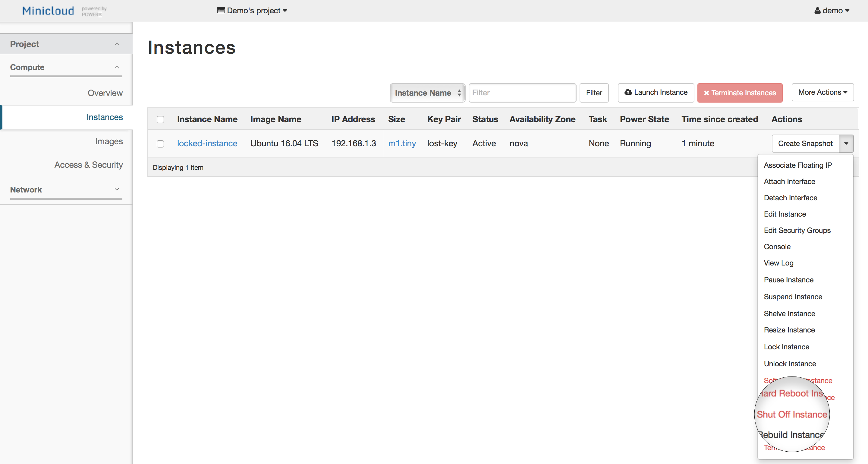This screenshot has width=868, height=464.
Task: Select Console from the actions menu
Action: [777, 246]
